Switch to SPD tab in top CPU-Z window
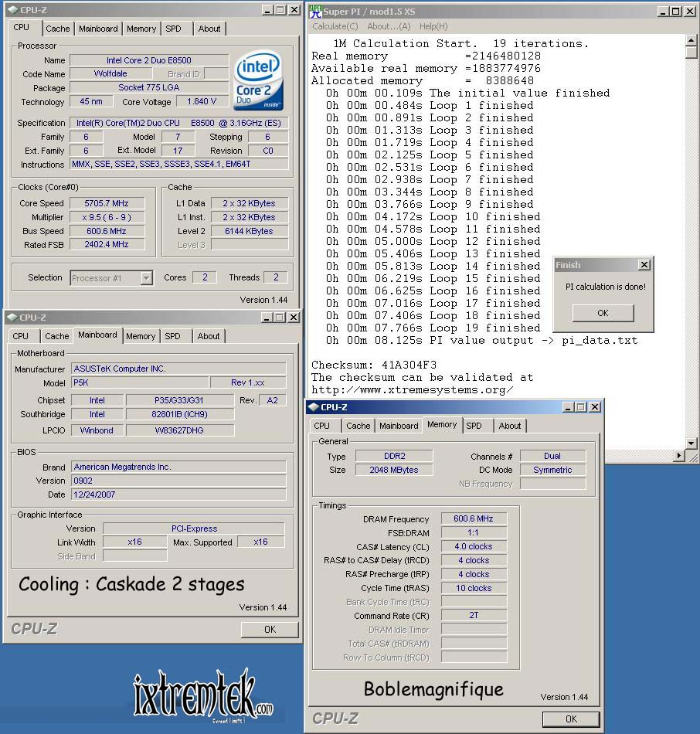700x734 pixels. pos(173,29)
